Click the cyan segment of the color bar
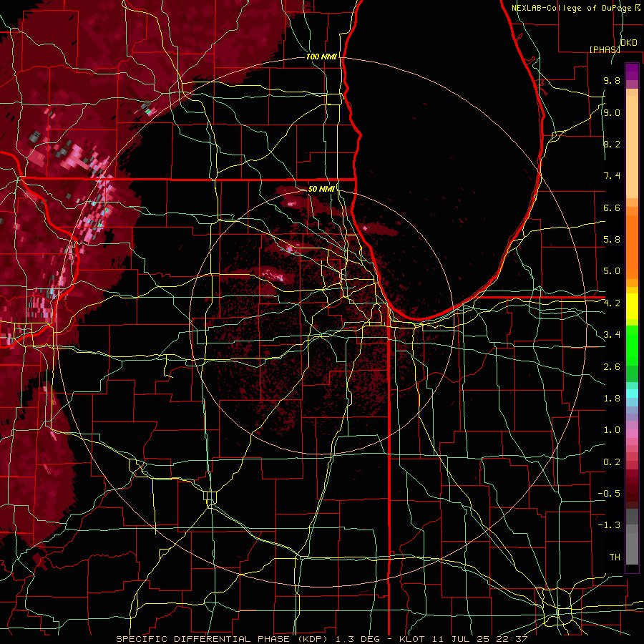This screenshot has height=644, width=644. tap(632, 394)
